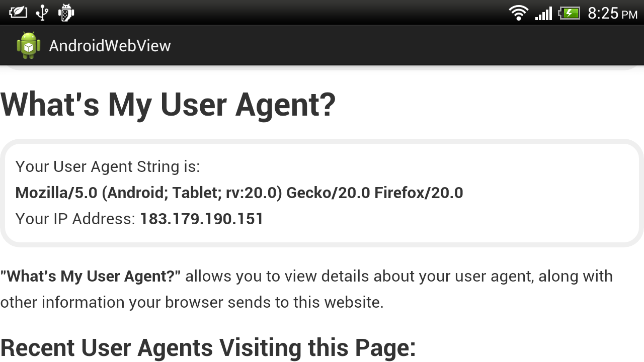Select the Your User Agent String label
644x362 pixels.
[x=107, y=166]
